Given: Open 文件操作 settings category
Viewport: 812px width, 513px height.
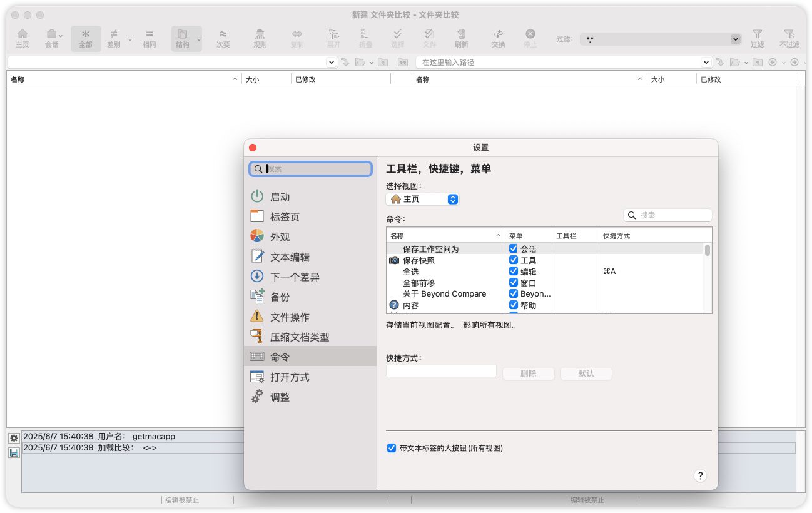Looking at the screenshot, I should pyautogui.click(x=289, y=317).
